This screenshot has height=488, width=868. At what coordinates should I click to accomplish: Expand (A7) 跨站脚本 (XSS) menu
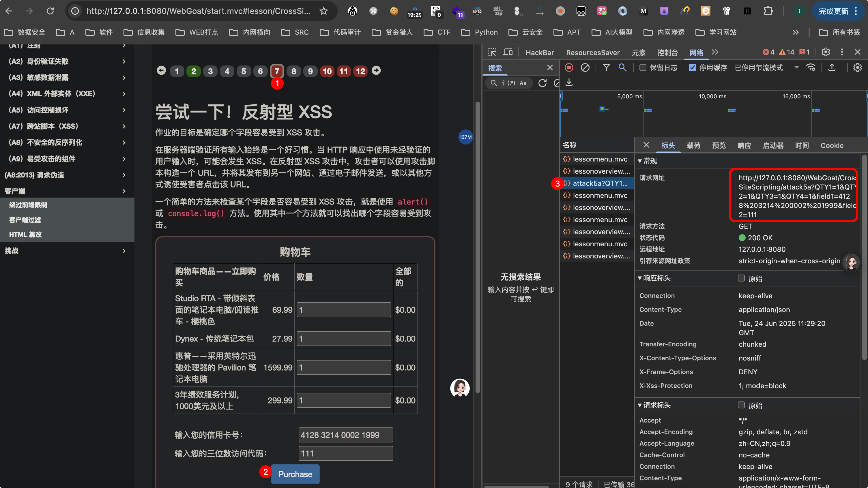(x=67, y=126)
